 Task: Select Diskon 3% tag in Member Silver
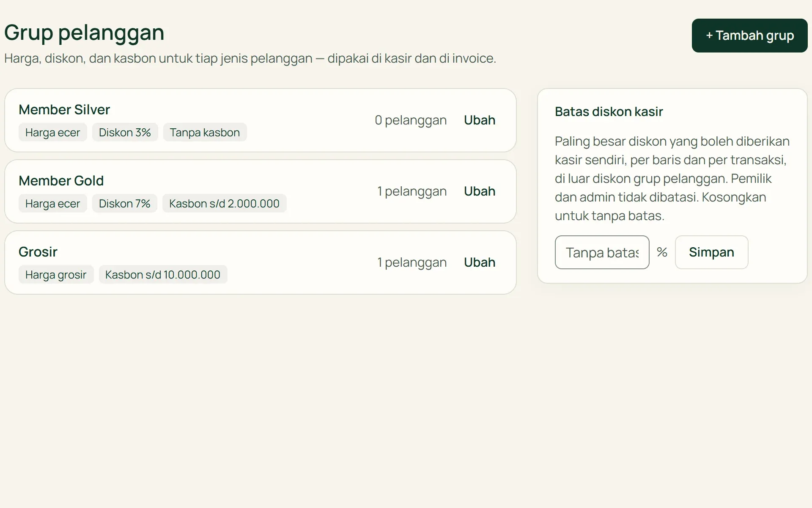pyautogui.click(x=125, y=133)
